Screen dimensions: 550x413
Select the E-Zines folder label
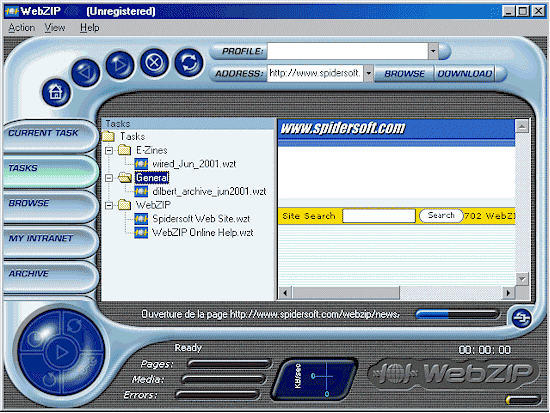(152, 150)
